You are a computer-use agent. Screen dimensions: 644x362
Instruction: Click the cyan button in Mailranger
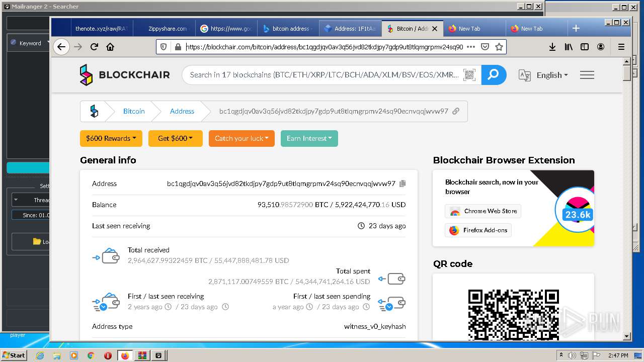coord(29,168)
